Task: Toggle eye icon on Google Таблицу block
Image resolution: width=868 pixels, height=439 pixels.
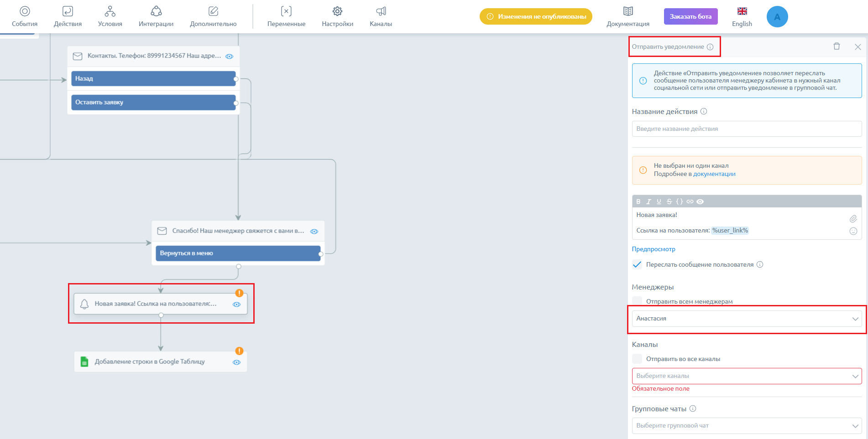Action: click(236, 362)
